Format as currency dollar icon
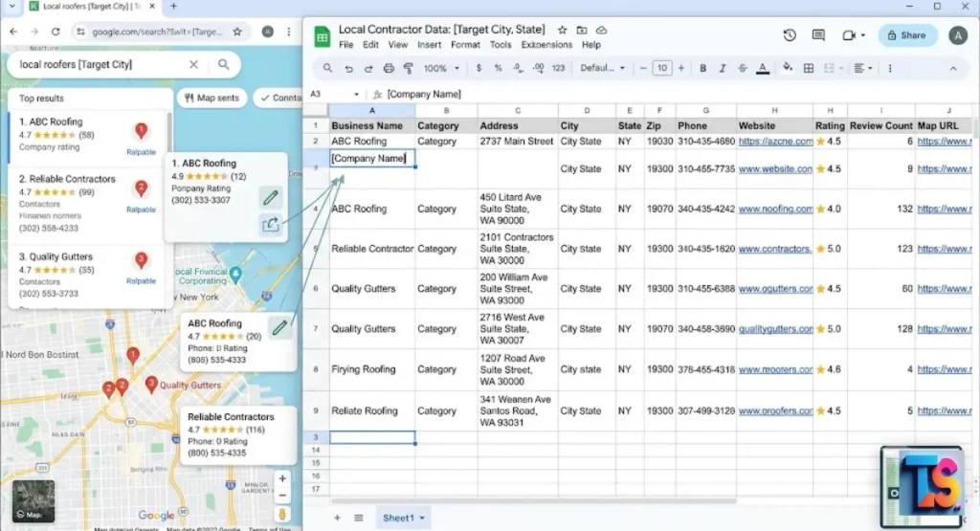Image resolution: width=980 pixels, height=531 pixels. pyautogui.click(x=479, y=68)
